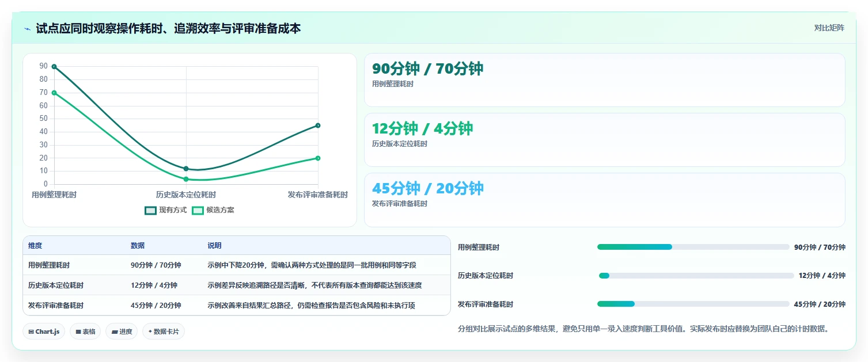Select 发布评审准备耗时 table row name cell
Image resolution: width=868 pixels, height=362 pixels.
tap(56, 306)
